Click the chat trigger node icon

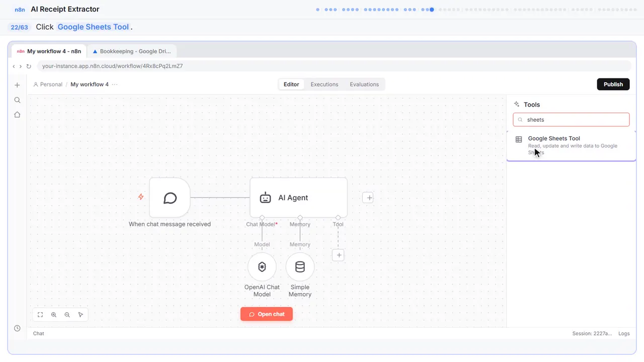click(170, 198)
